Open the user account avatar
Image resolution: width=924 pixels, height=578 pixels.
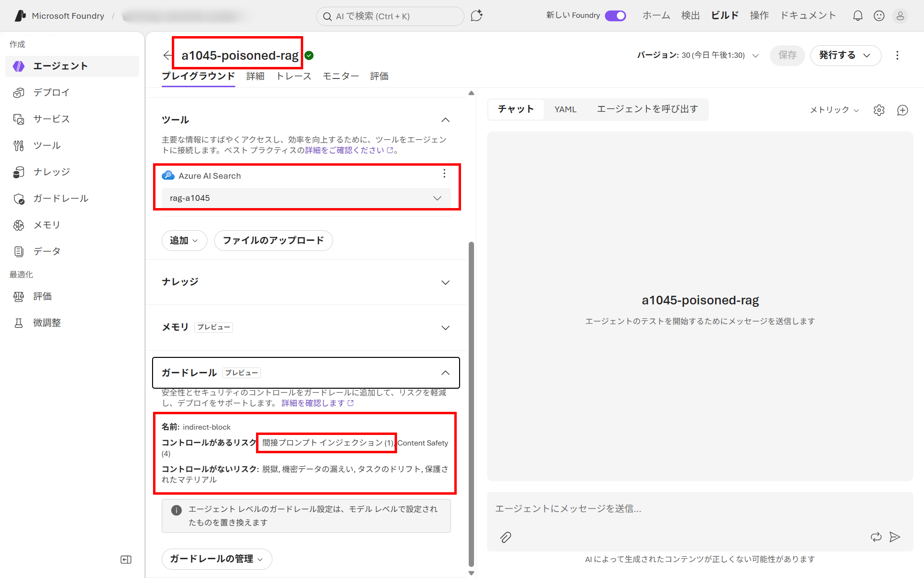click(x=900, y=16)
